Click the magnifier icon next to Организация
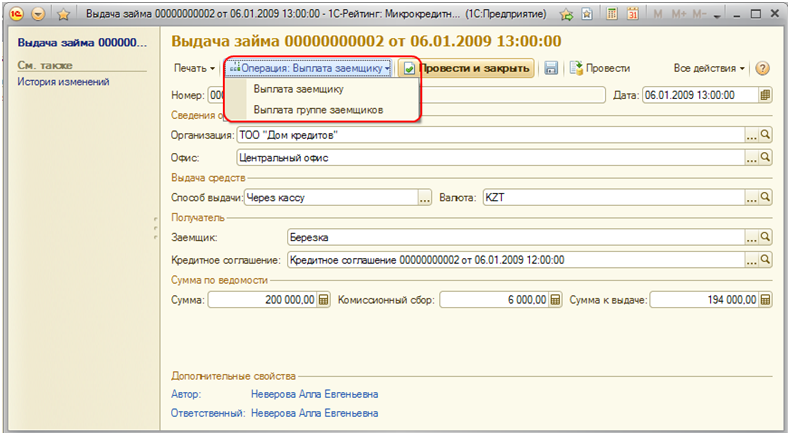 tap(766, 135)
